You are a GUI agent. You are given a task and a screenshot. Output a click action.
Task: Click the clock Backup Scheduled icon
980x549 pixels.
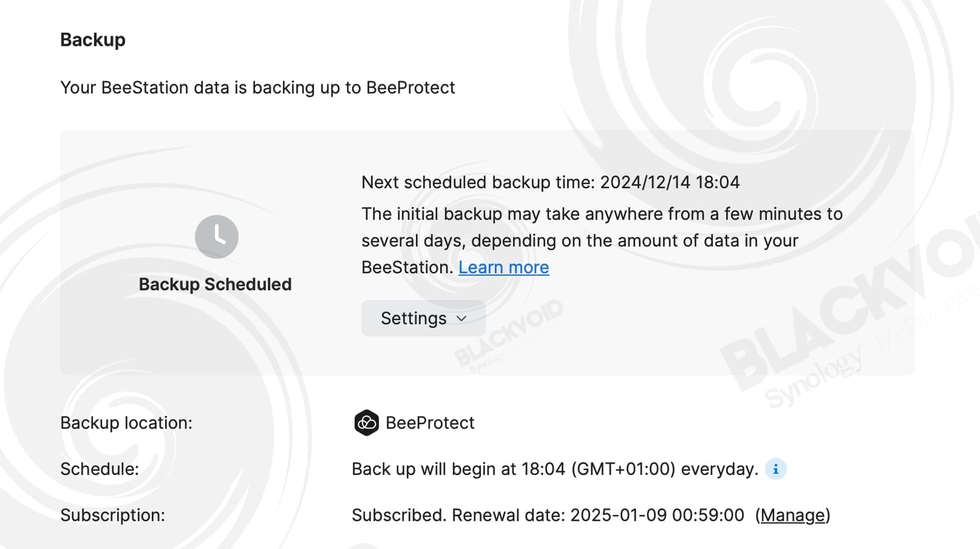pyautogui.click(x=216, y=237)
